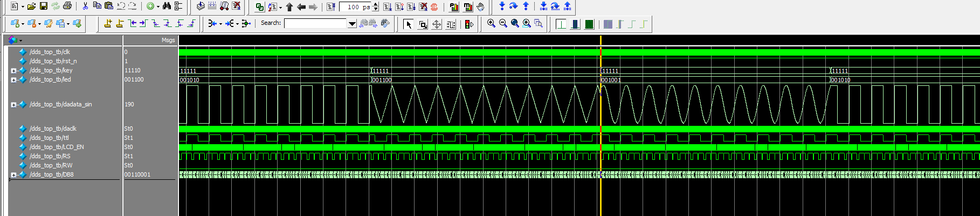Click the Search text field

coord(315,23)
